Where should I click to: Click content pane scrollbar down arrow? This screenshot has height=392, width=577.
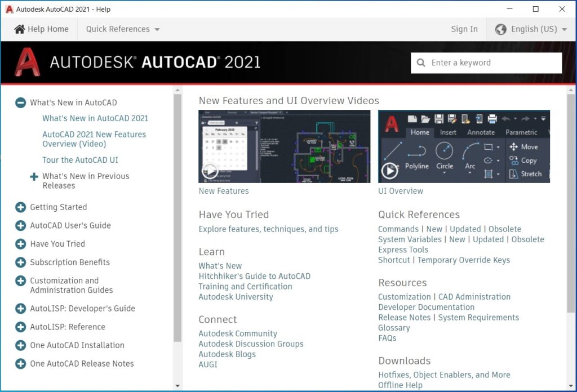click(571, 386)
